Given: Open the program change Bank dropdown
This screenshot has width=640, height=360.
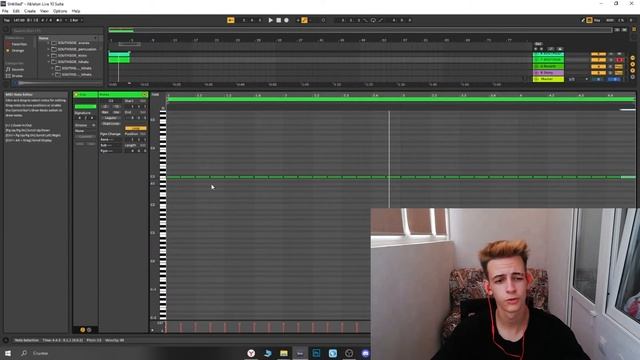Looking at the screenshot, I should coord(111,140).
